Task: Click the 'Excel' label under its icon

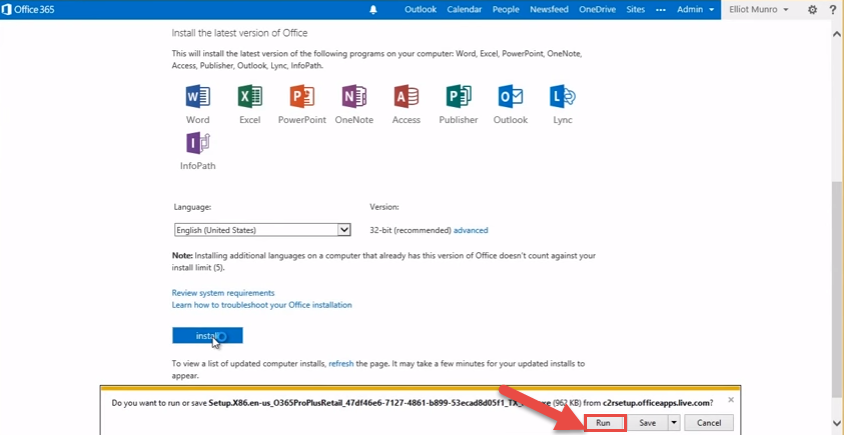Action: click(x=250, y=120)
